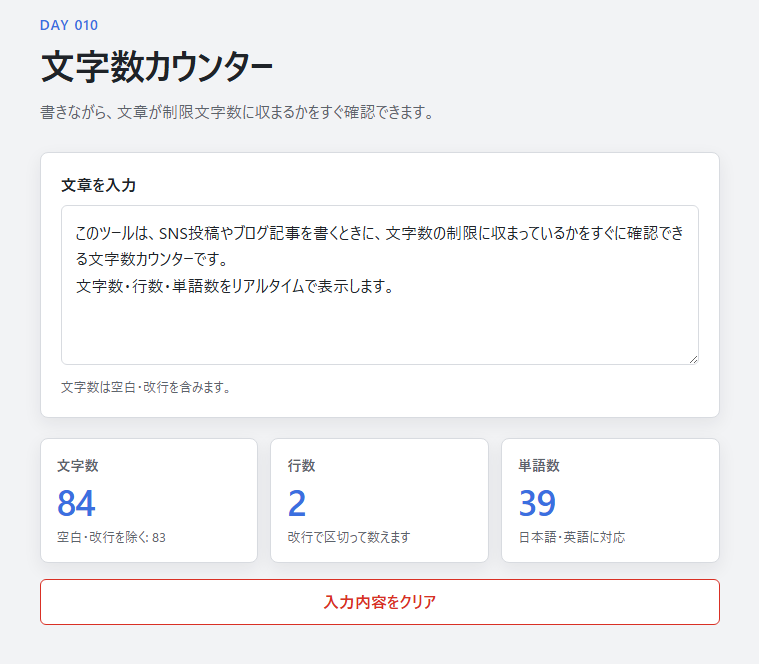Viewport: 759px width, 664px height.
Task: Click the 空白・改行を除く: 83 text
Action: 111,537
